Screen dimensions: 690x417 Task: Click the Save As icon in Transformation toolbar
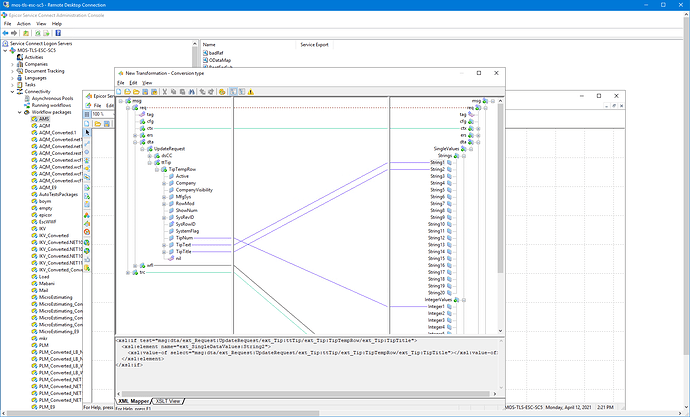tap(154, 91)
